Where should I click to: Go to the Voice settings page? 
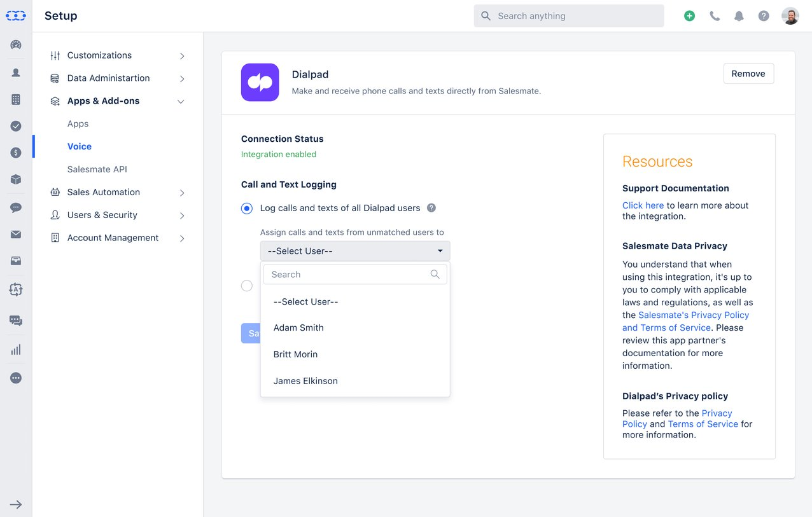tap(80, 146)
